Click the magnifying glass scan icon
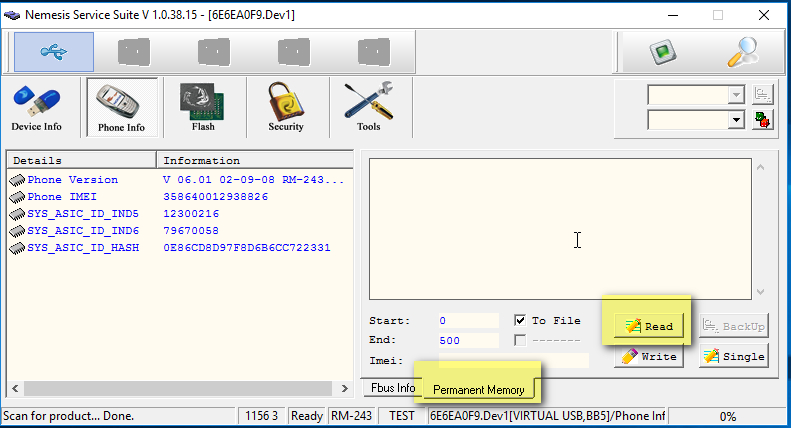This screenshot has height=428, width=791. coord(743,51)
